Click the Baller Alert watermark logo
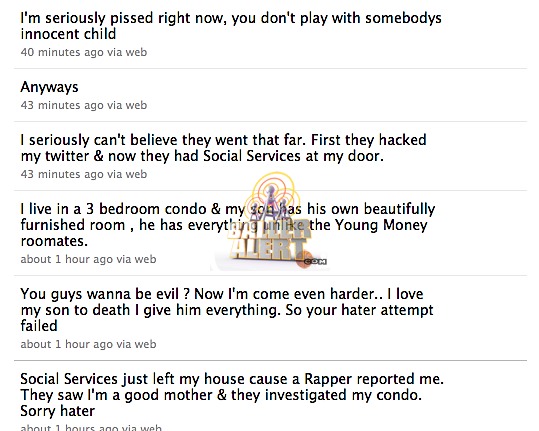 click(x=270, y=222)
